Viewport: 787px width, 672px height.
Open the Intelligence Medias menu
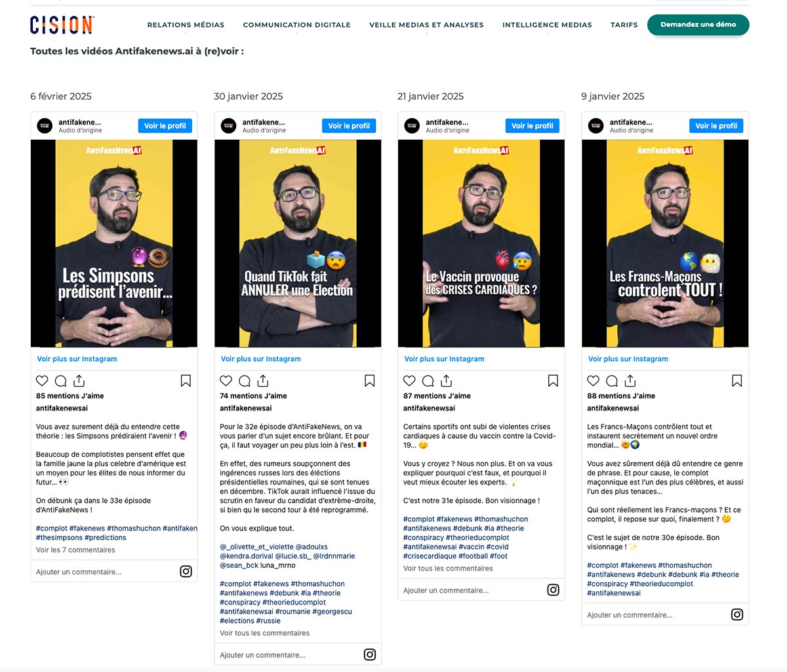coord(547,25)
